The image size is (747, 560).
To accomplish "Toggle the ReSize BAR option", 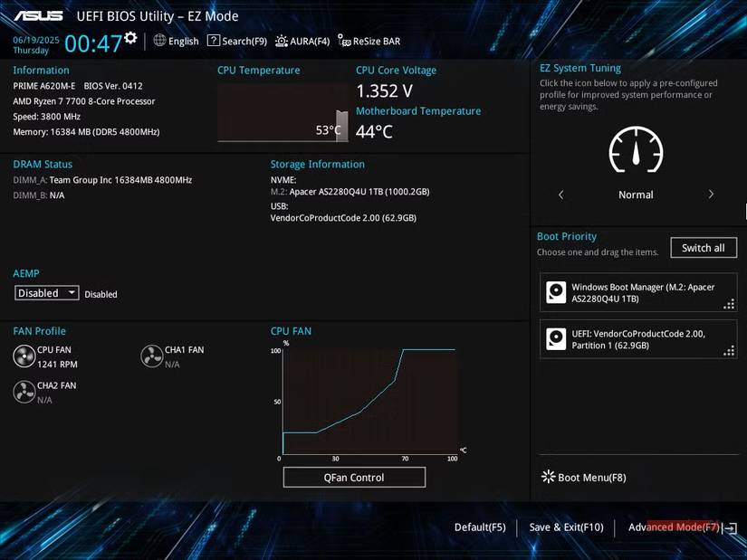I will (x=369, y=41).
